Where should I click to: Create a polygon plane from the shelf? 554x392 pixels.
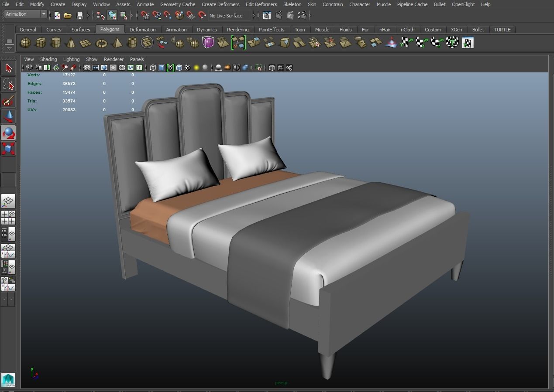(x=86, y=43)
